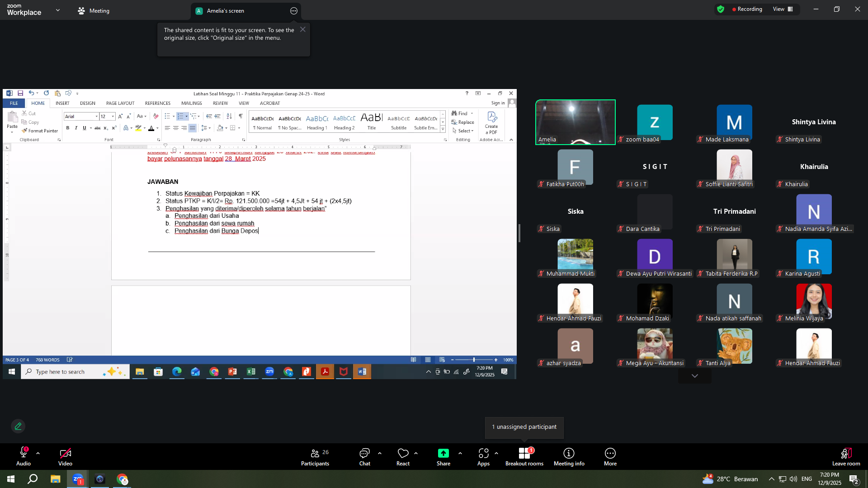Click the 1 unassigned participant tooltip

pyautogui.click(x=524, y=427)
